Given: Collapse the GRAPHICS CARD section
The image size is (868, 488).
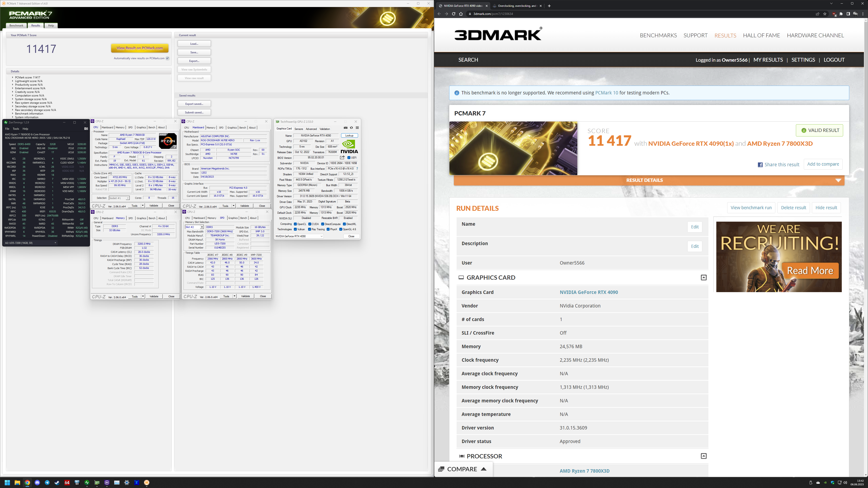Looking at the screenshot, I should 704,277.
